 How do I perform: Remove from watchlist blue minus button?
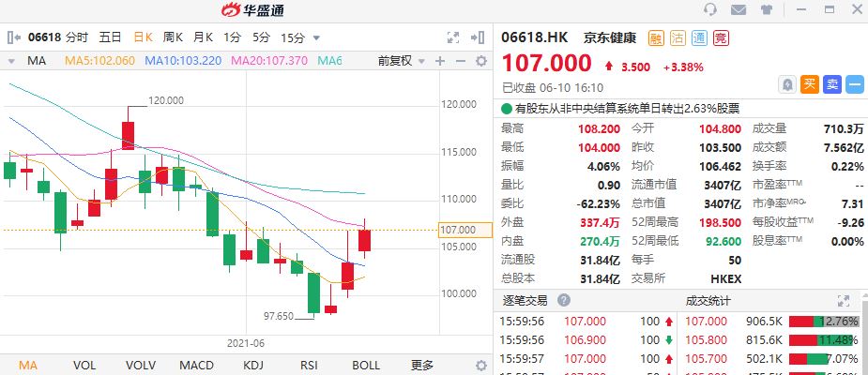(x=855, y=84)
